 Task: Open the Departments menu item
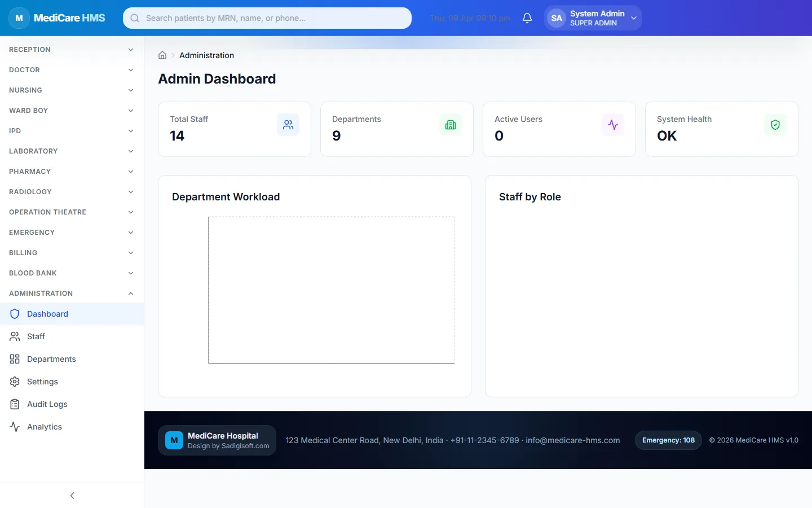72,359
